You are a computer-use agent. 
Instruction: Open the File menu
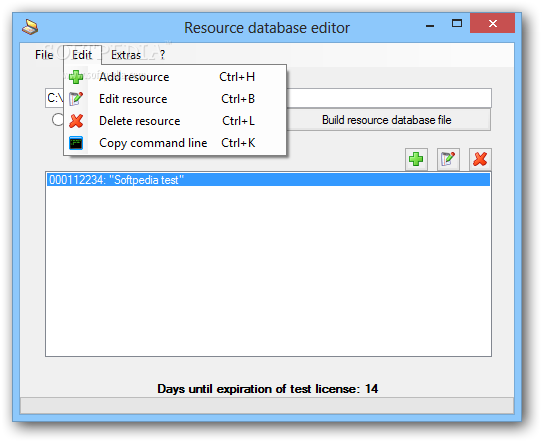(x=44, y=55)
